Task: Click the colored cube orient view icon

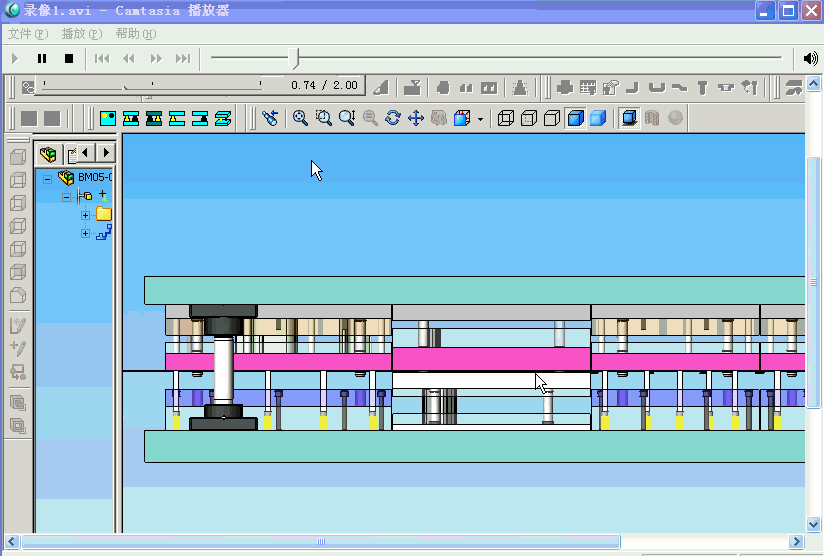Action: 462,118
